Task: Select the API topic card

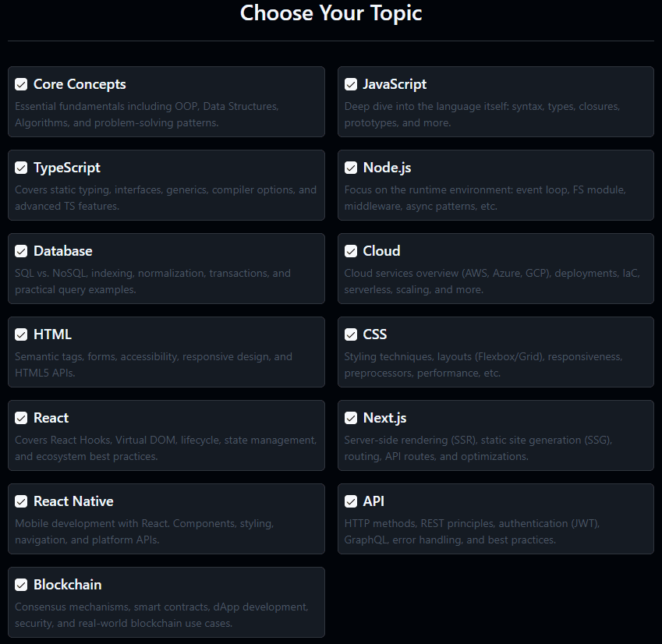Action: click(496, 518)
